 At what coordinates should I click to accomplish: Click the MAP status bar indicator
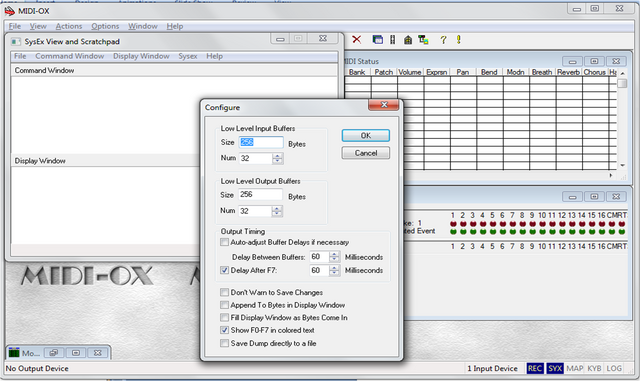click(x=575, y=368)
